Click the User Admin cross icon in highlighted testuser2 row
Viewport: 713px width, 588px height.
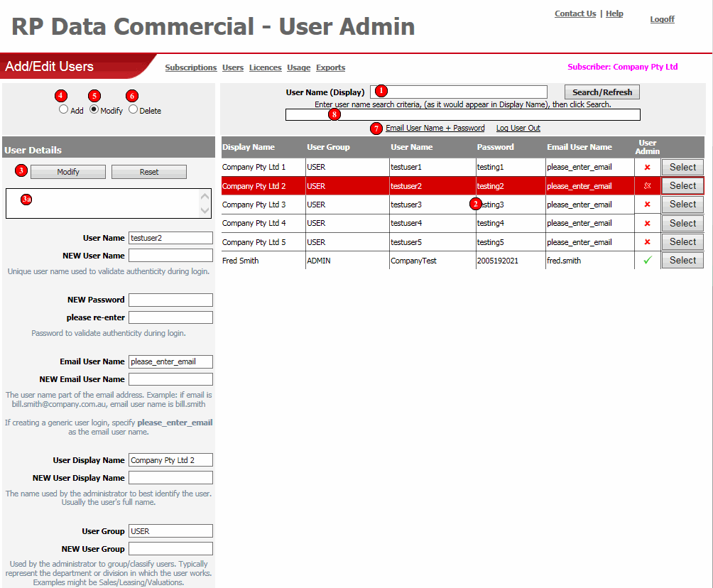coord(647,185)
